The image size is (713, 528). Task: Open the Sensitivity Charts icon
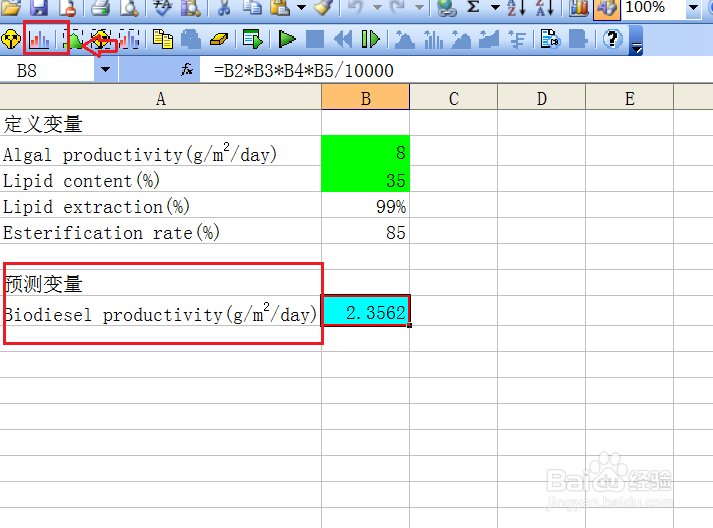pyautogui.click(x=489, y=40)
